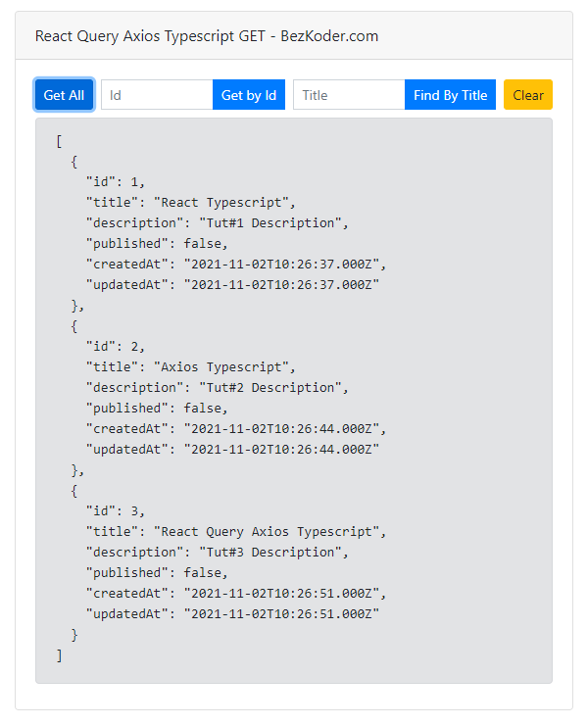
Task: Click the Get All button
Action: click(x=64, y=95)
